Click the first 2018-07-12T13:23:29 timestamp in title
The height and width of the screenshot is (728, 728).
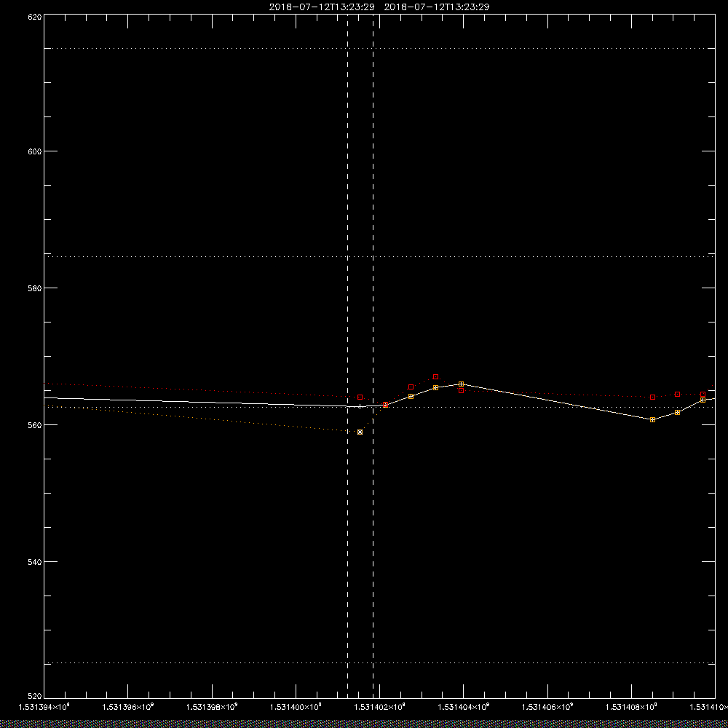point(321,7)
